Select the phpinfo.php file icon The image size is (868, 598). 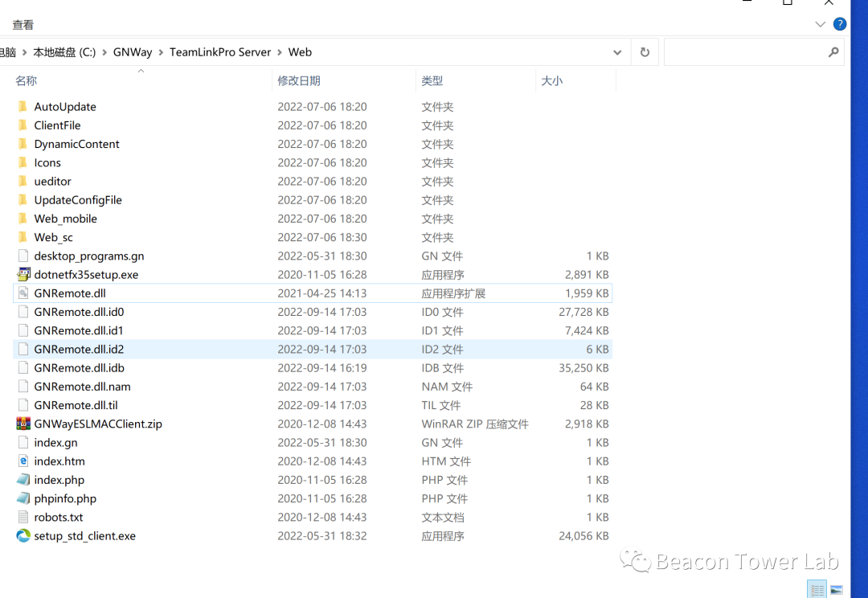23,498
